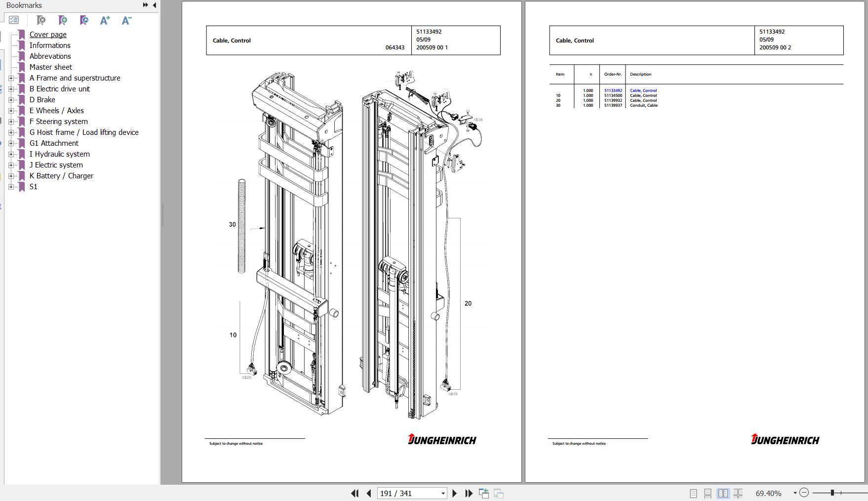Click order number link 51133492 in table
Image resolution: width=868 pixels, height=501 pixels.
613,90
